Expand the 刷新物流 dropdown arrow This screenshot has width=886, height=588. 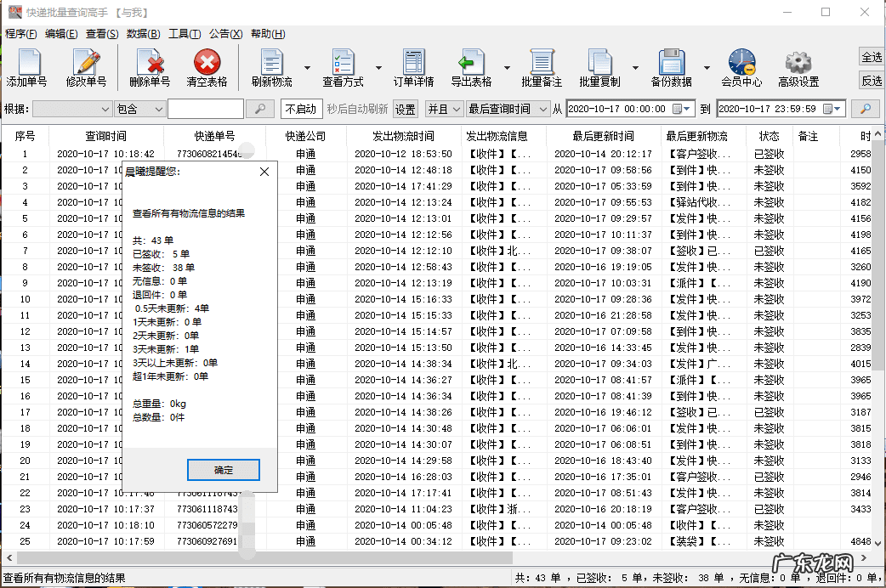(306, 68)
